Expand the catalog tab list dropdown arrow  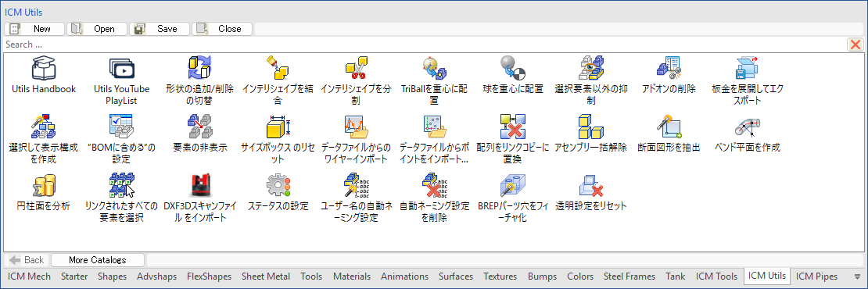pyautogui.click(x=858, y=277)
